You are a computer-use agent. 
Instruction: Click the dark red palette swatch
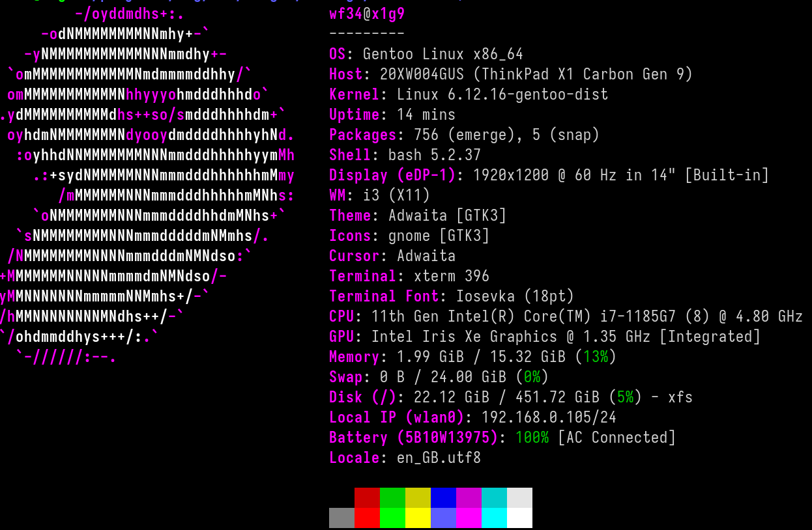click(367, 497)
